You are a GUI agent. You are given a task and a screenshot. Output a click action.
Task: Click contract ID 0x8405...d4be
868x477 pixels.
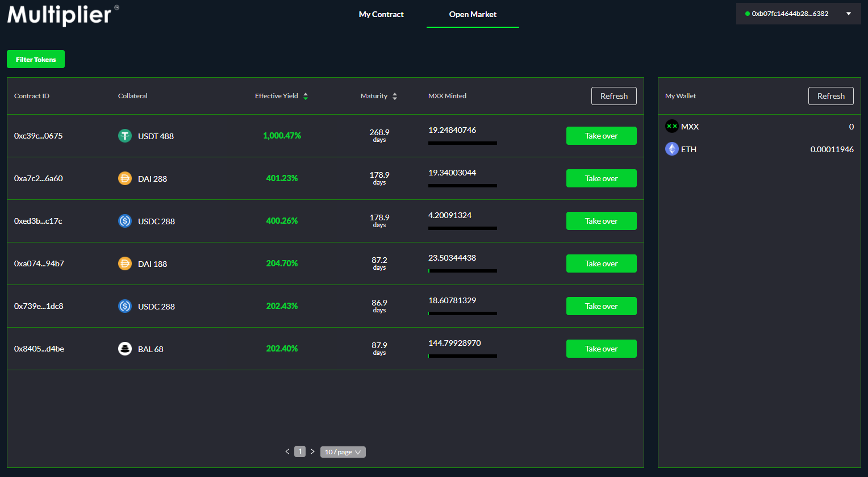[x=39, y=349]
